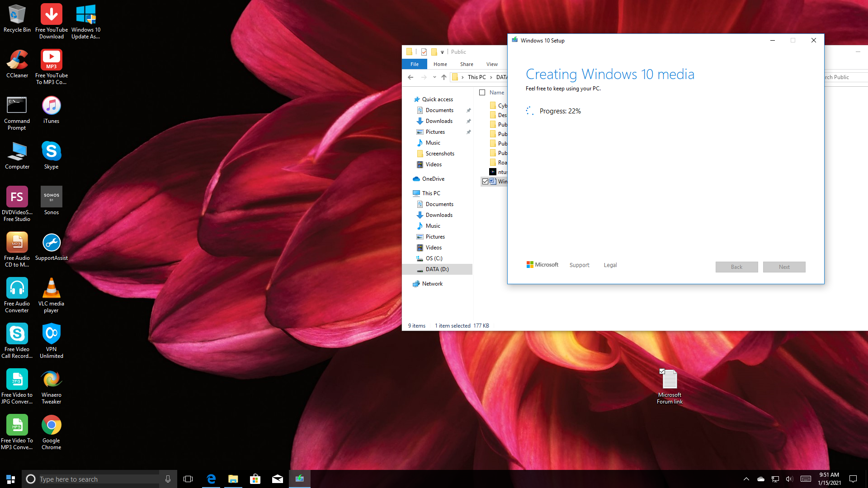Viewport: 868px width, 488px height.
Task: Click the Search Public field in Explorer
Action: coord(845,77)
